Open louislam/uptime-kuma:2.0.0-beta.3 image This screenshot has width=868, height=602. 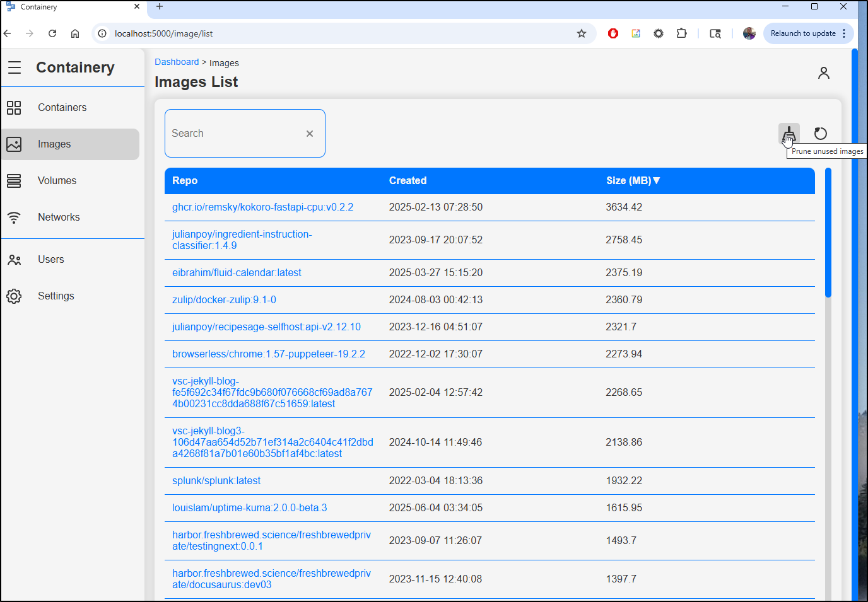click(x=250, y=508)
